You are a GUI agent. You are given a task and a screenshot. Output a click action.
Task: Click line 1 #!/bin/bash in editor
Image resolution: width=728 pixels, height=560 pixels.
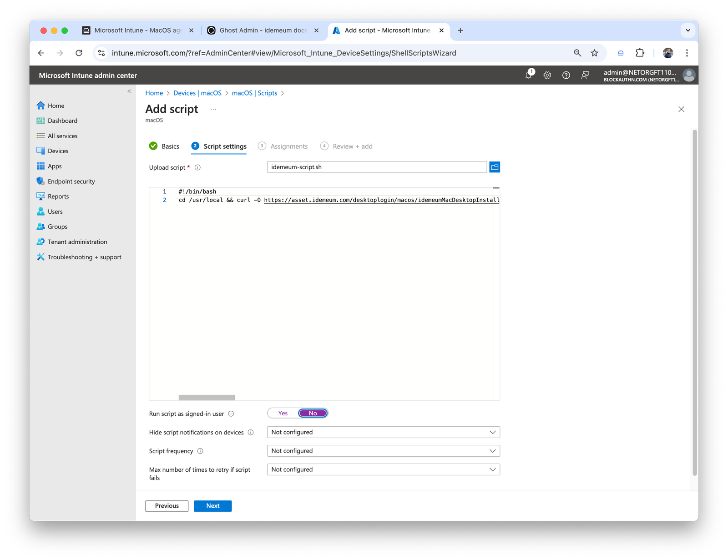(x=197, y=192)
